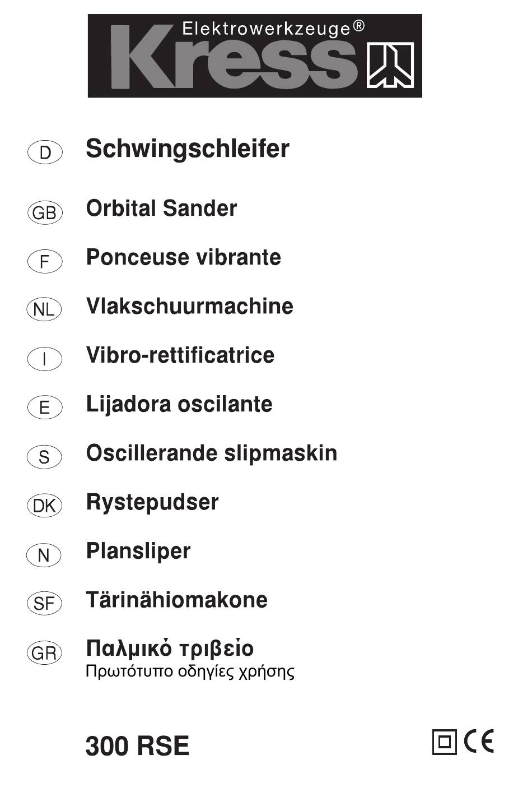Click the Kress tree emblem icon

(x=390, y=65)
